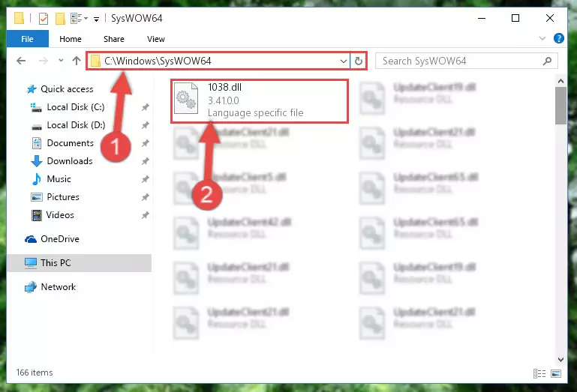Go forward with the right arrow
The height and width of the screenshot is (392, 577).
[43, 61]
